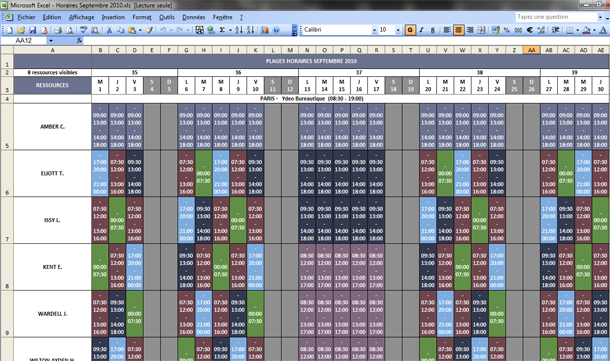
Task: Open the Format menu
Action: (142, 17)
